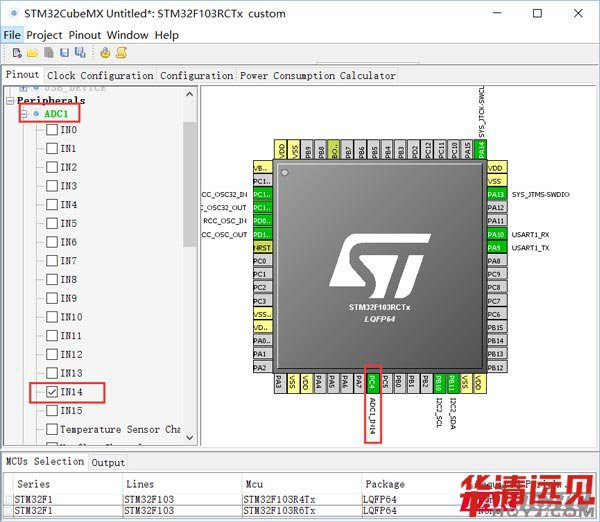Switch to the Output tab
This screenshot has width=600, height=522.
108,462
